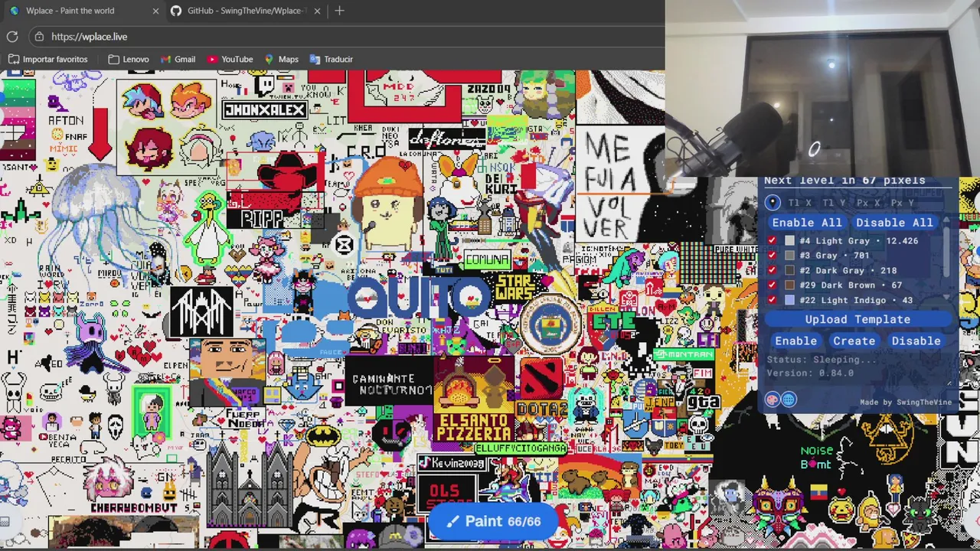Open the Maps bookmark
Image resolution: width=980 pixels, height=551 pixels.
(281, 59)
